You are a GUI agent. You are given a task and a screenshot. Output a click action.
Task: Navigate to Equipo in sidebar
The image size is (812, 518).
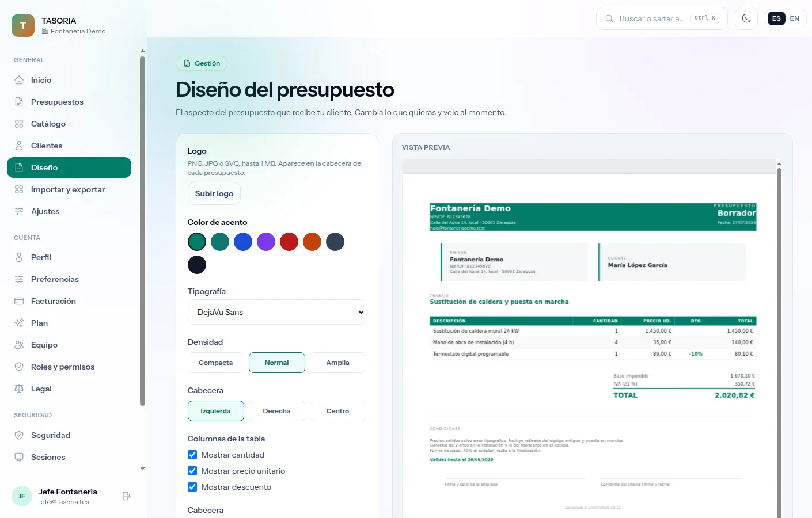[69, 345]
